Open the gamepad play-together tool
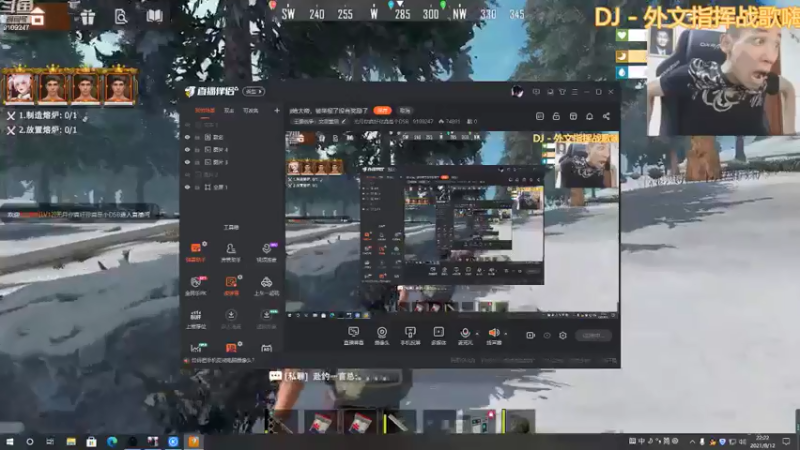 [x=266, y=286]
